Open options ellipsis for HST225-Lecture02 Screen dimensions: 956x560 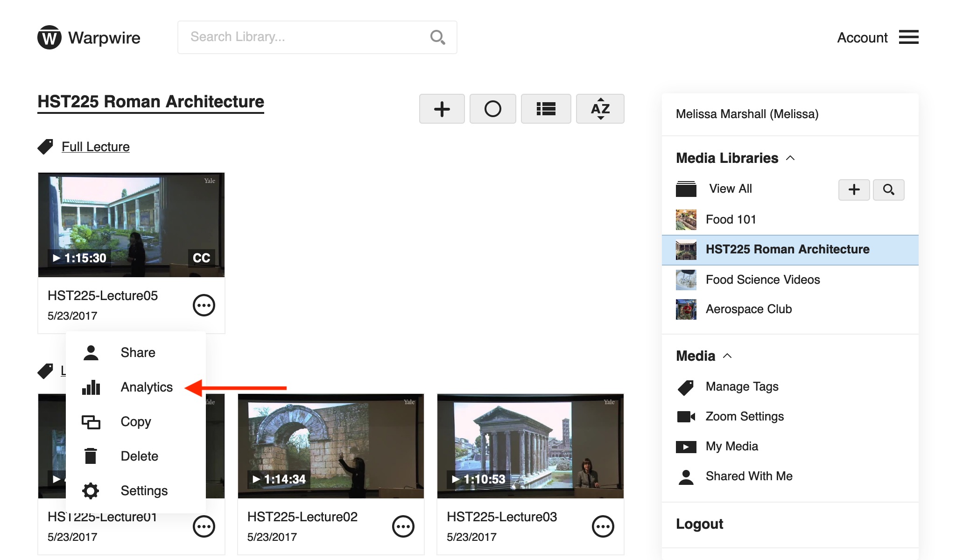(x=403, y=527)
